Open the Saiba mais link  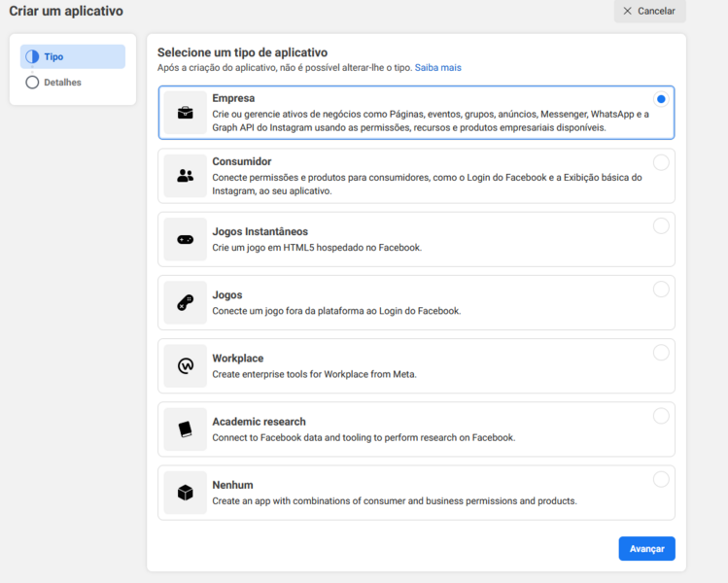click(x=437, y=68)
